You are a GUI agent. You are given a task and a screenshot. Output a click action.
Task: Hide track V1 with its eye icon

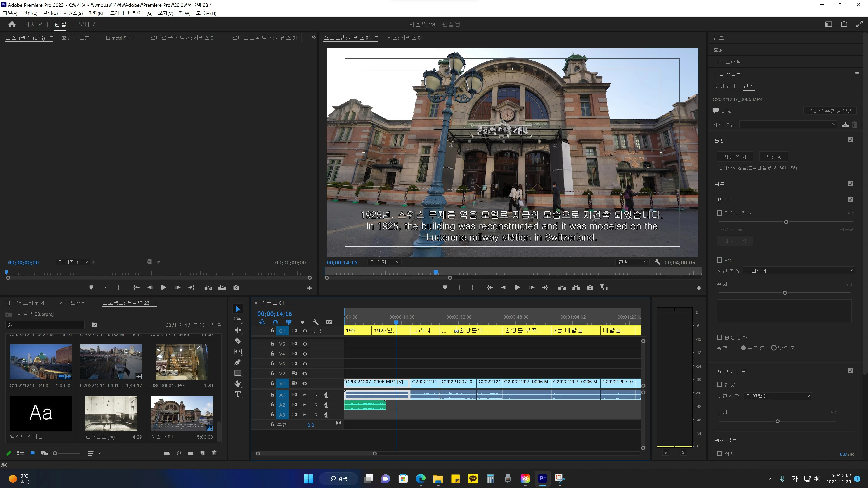tap(305, 383)
